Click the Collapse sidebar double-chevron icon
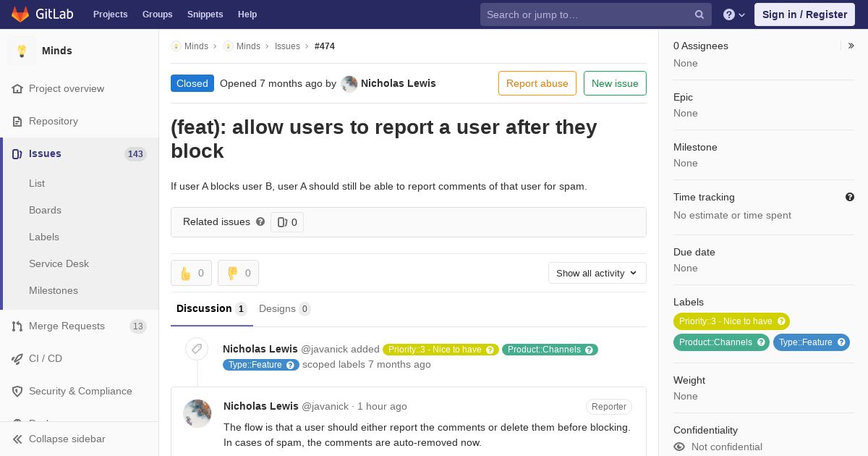868x456 pixels. 17,439
